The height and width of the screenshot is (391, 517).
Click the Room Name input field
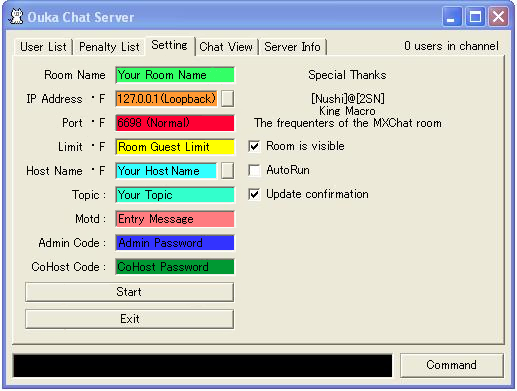175,75
